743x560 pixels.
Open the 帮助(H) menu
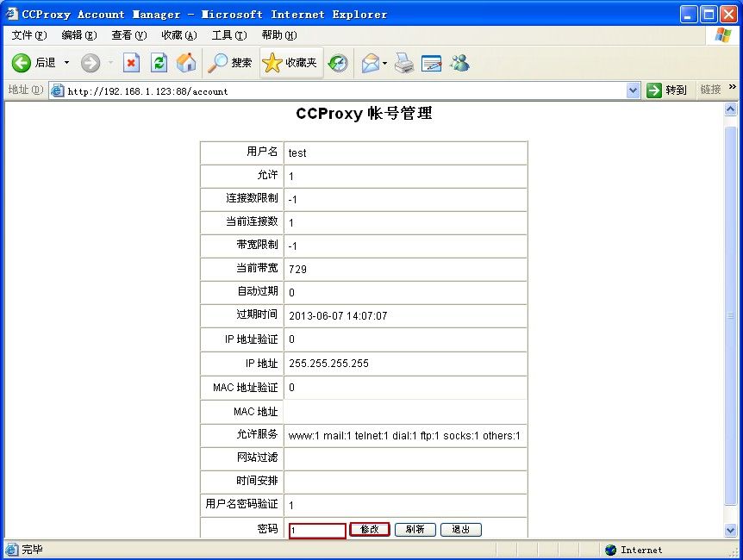point(279,35)
